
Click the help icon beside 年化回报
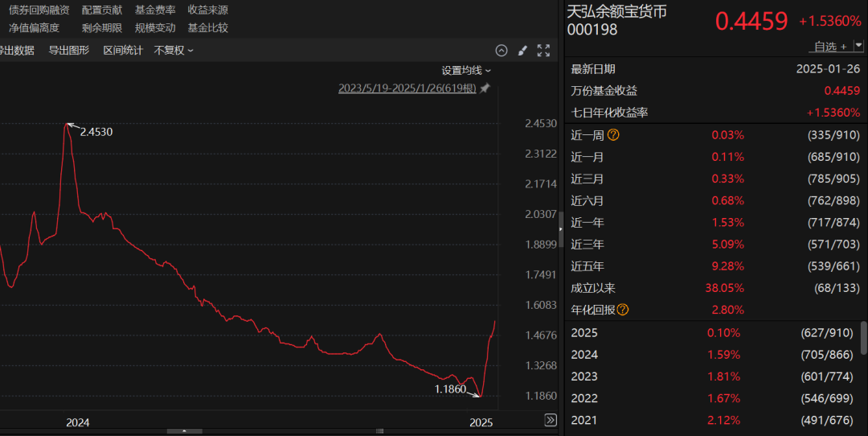coord(623,310)
